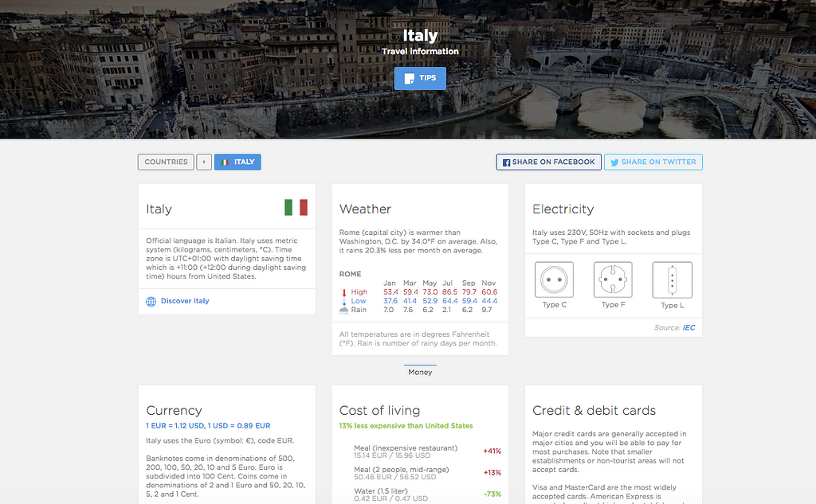Open the IEC source link

click(688, 328)
